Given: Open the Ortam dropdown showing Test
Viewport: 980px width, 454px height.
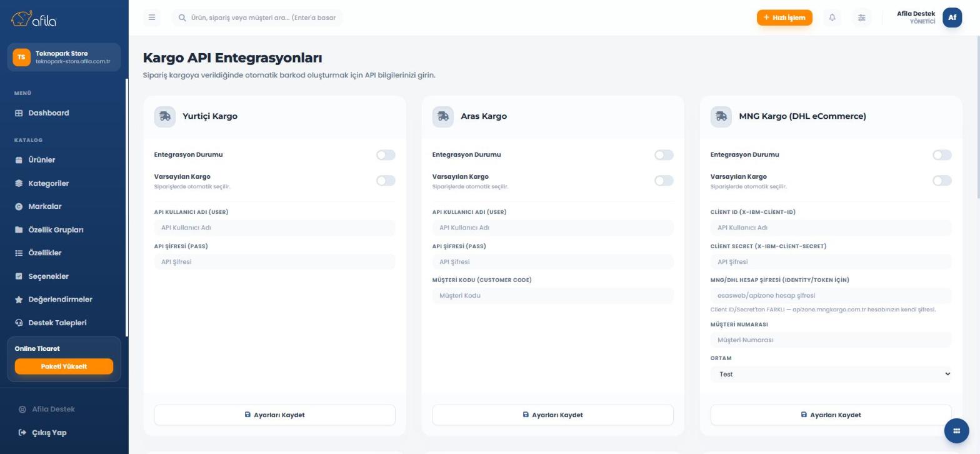Looking at the screenshot, I should 831,374.
